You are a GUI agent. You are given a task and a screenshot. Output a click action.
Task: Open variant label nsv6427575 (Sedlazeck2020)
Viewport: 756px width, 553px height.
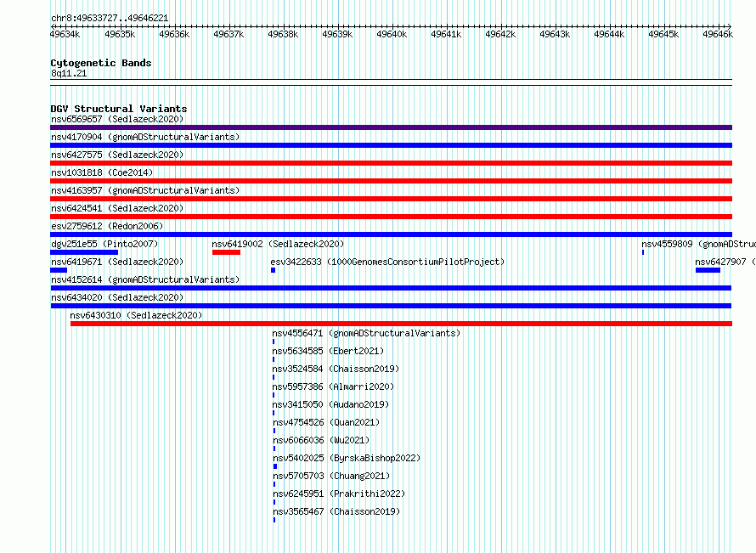click(x=117, y=155)
